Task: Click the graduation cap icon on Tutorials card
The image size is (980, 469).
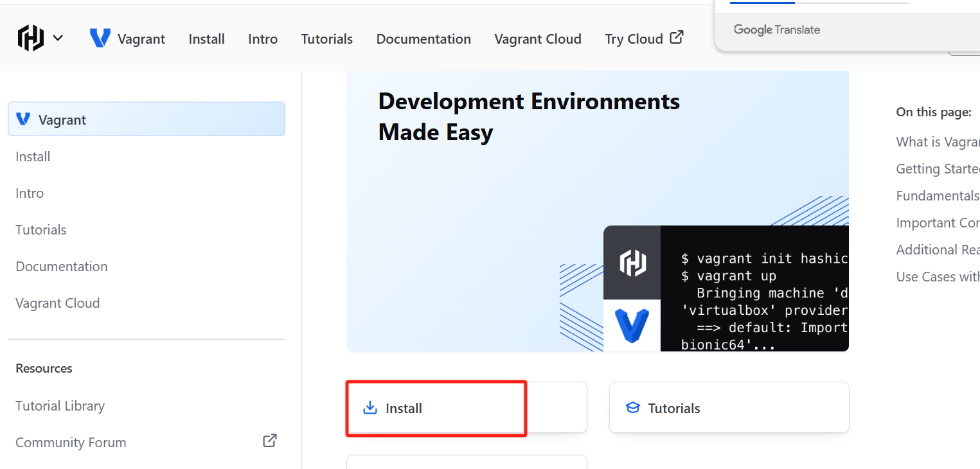Action: tap(633, 408)
